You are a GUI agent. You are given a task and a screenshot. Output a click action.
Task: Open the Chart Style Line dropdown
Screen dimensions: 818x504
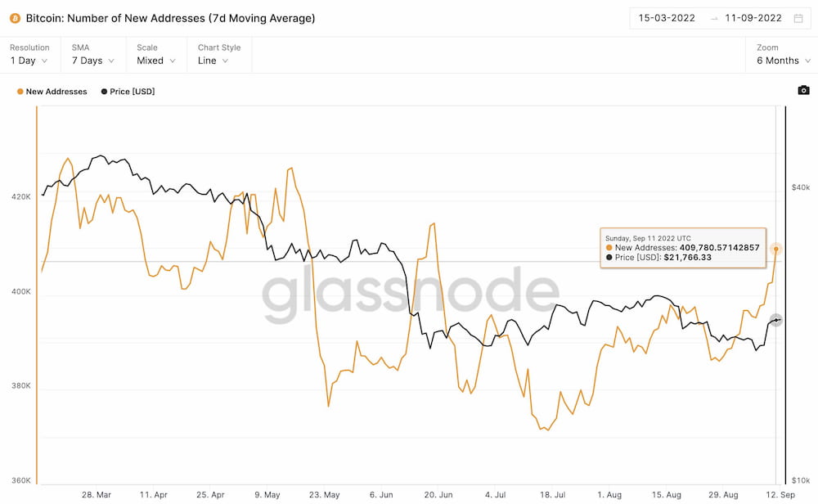pyautogui.click(x=213, y=61)
